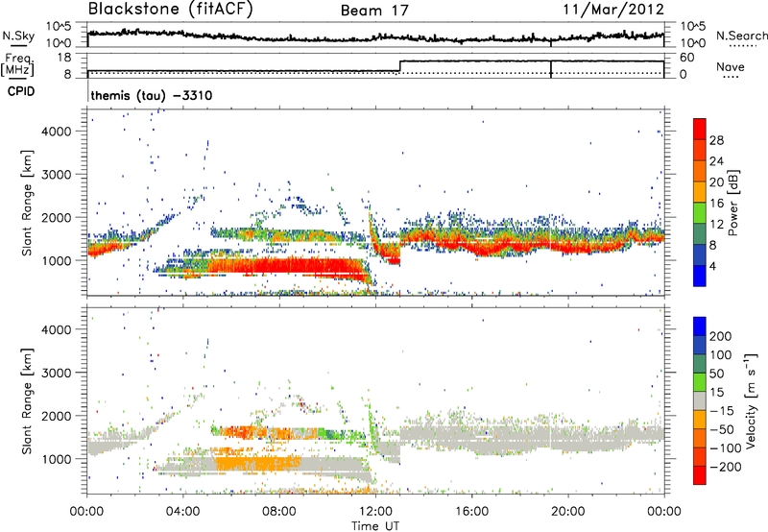
Task: Click the '12:00' time tick label
Action: [x=375, y=512]
